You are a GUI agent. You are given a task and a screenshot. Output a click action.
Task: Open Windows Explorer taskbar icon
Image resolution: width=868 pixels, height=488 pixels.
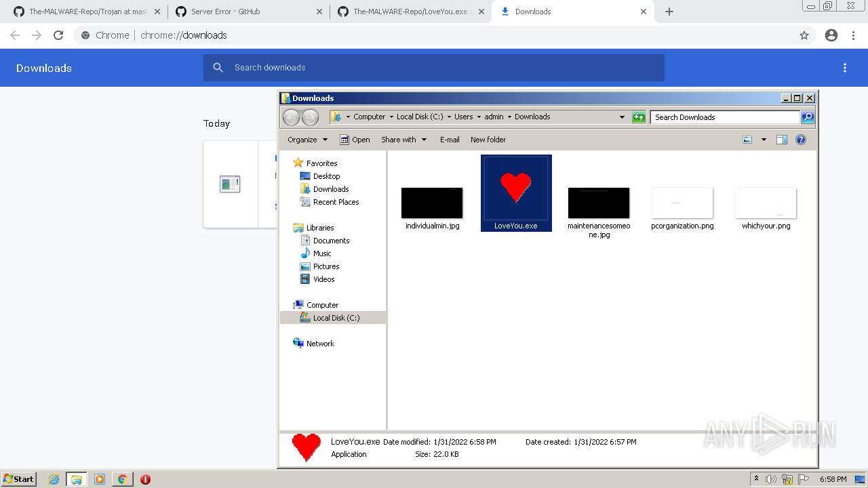click(77, 479)
